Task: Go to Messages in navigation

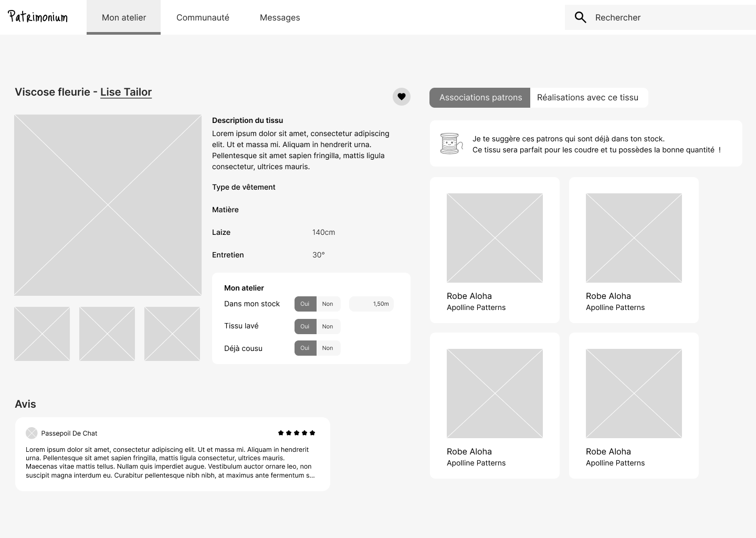Action: tap(280, 17)
